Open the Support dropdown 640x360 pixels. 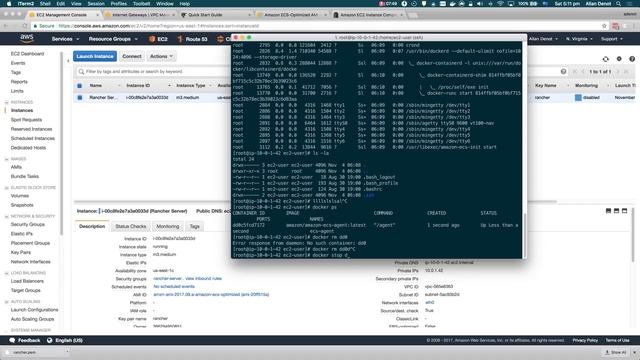(611, 39)
